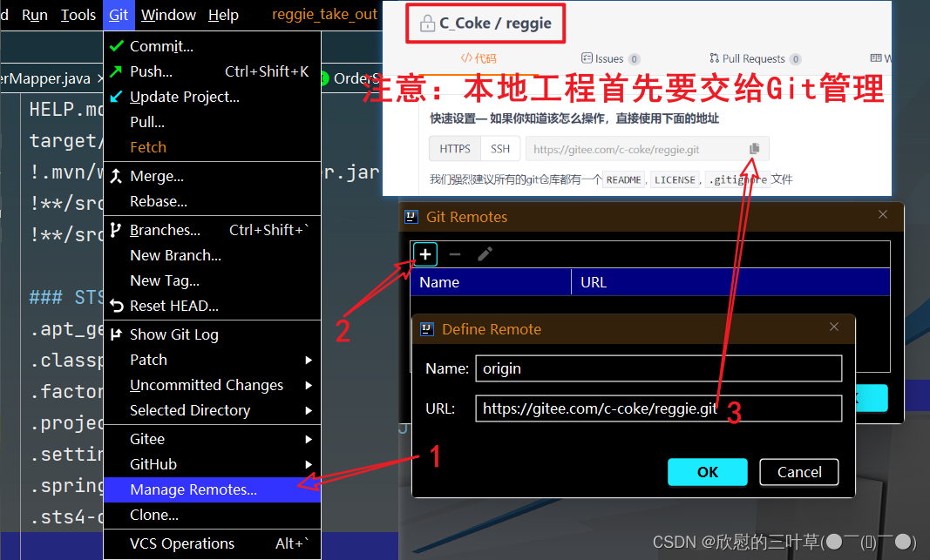This screenshot has width=930, height=560.
Task: Select Commit... in the Git menu
Action: [213, 46]
